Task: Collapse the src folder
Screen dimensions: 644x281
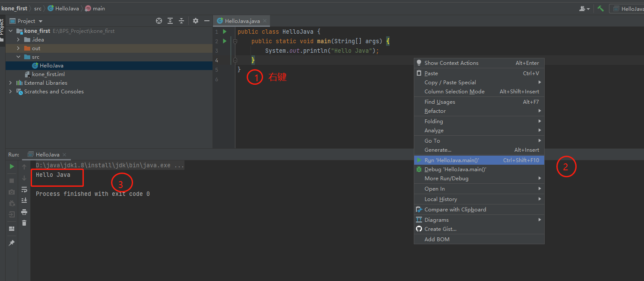Action: (x=19, y=57)
